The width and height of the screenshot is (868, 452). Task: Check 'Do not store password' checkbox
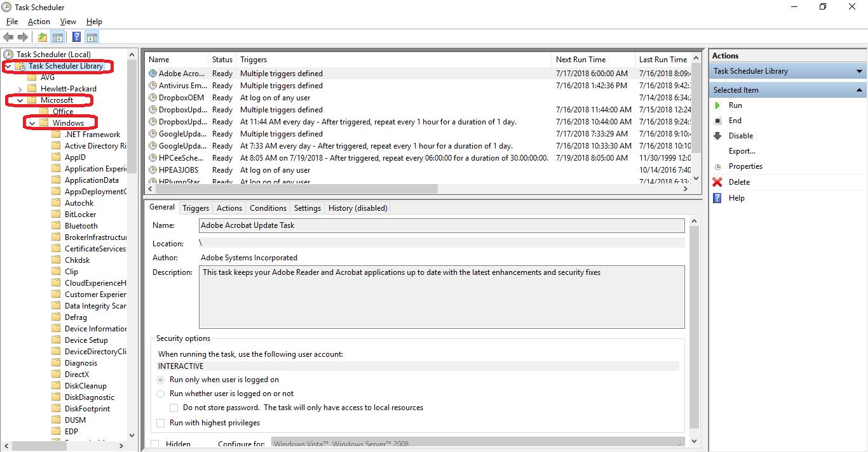click(173, 408)
